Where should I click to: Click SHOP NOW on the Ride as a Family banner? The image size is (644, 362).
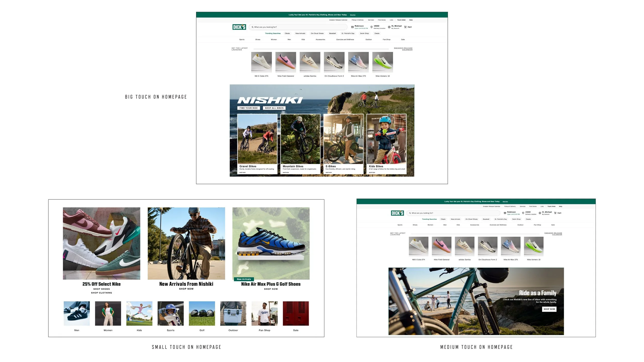[549, 309]
